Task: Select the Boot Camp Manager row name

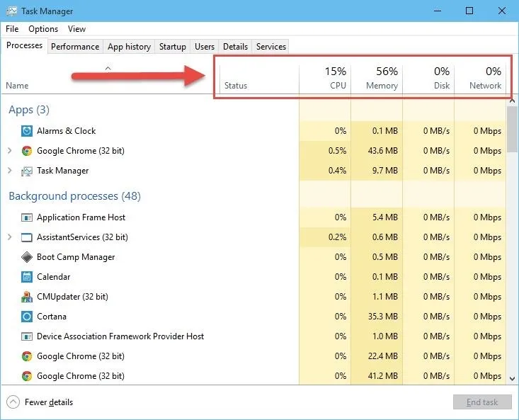Action: point(76,257)
